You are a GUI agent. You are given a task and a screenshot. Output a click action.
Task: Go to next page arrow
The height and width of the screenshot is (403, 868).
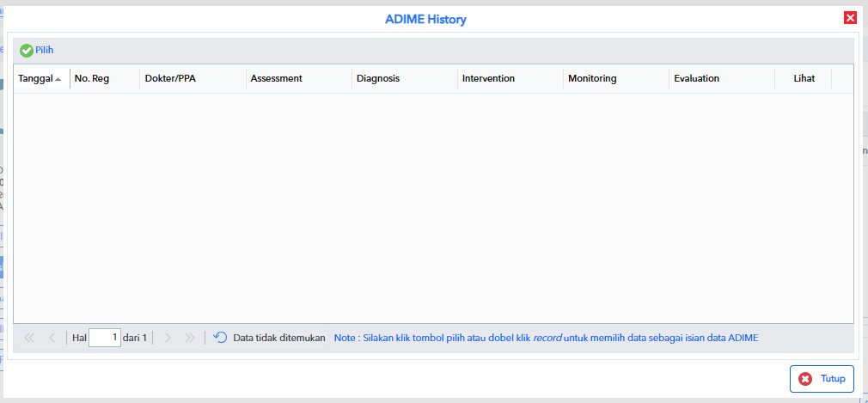(168, 338)
